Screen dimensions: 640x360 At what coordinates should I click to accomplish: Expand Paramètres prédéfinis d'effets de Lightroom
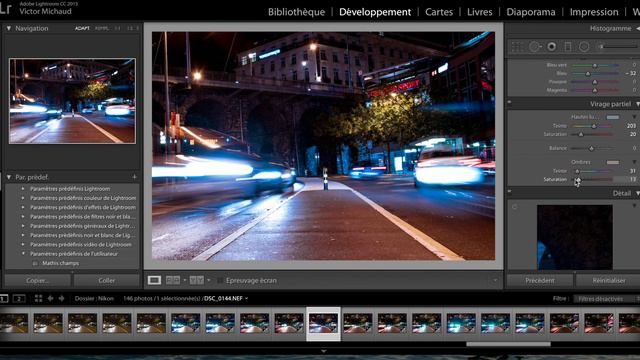tap(23, 207)
